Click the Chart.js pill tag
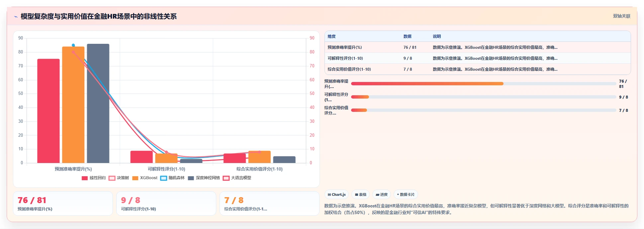The width and height of the screenshot is (644, 229). [336, 194]
